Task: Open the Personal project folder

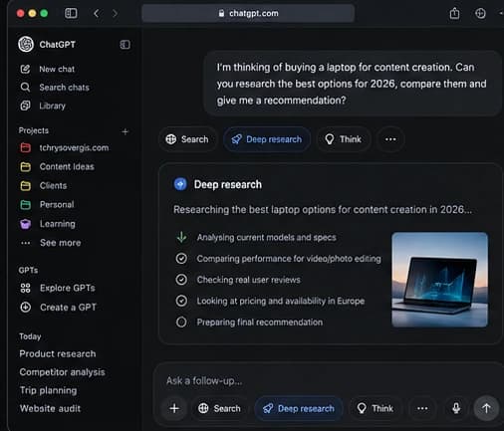Action: 47,204
